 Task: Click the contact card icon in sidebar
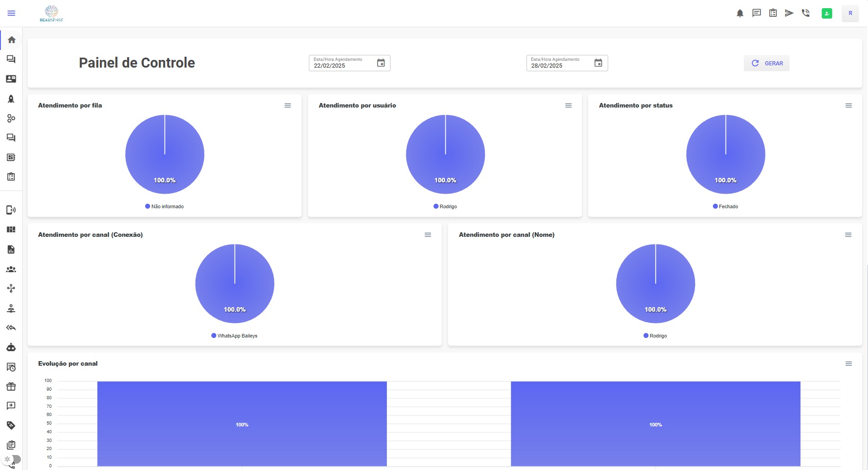[x=11, y=79]
